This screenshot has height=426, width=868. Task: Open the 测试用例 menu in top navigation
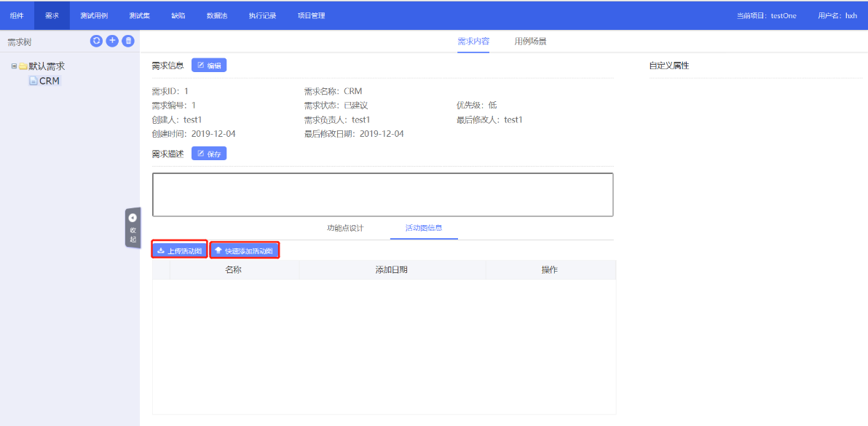click(x=94, y=15)
